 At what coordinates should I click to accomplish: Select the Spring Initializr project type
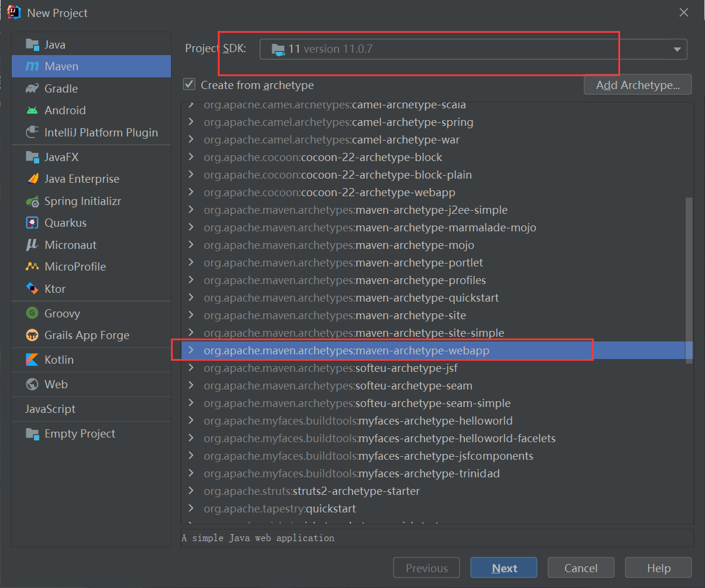(x=91, y=201)
